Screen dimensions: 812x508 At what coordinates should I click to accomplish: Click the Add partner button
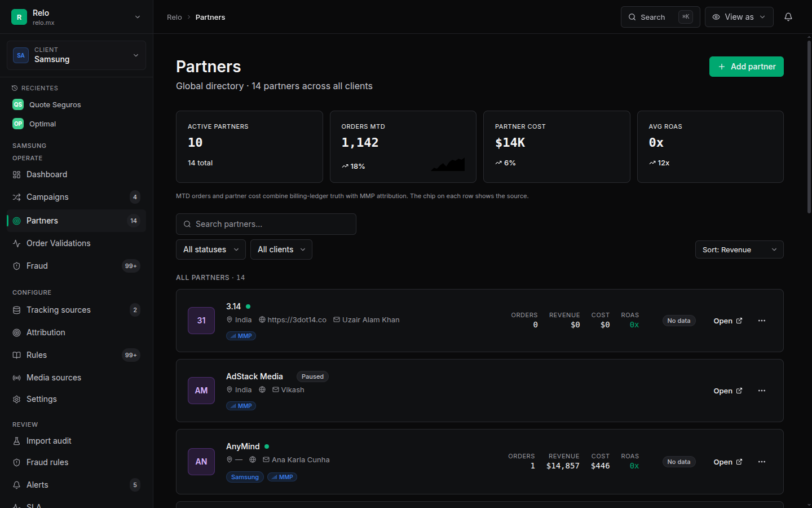point(746,67)
